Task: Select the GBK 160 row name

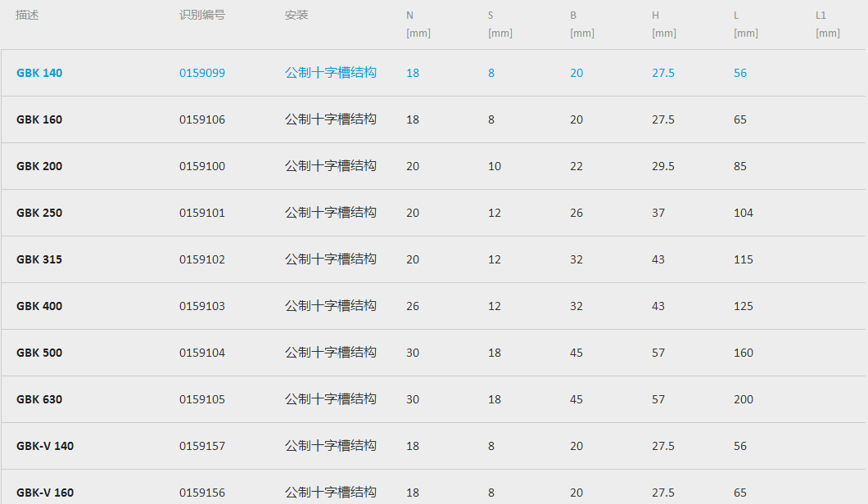Action: coord(39,119)
